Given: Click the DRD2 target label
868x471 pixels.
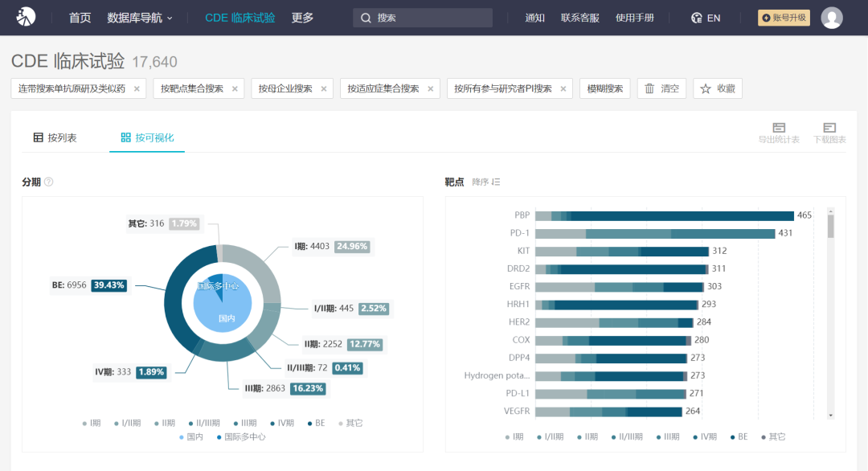Looking at the screenshot, I should pos(518,269).
